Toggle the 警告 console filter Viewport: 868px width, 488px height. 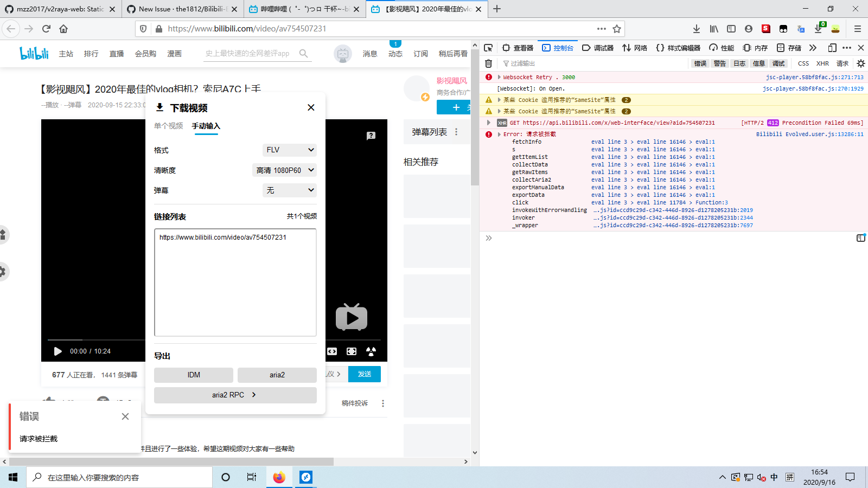[x=720, y=63]
